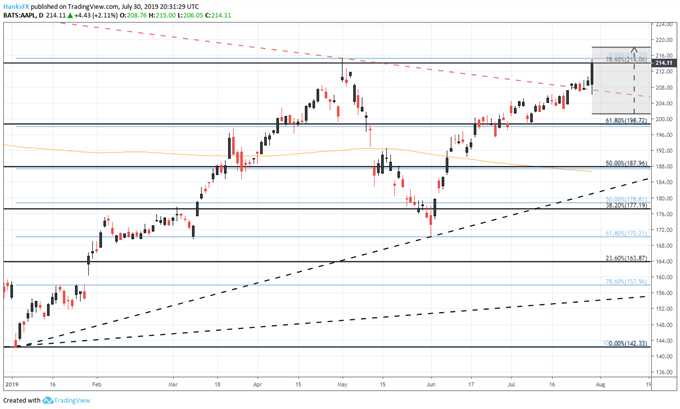The image size is (680, 409).
Task: Open the TradingView link in the footer
Action: click(x=72, y=400)
